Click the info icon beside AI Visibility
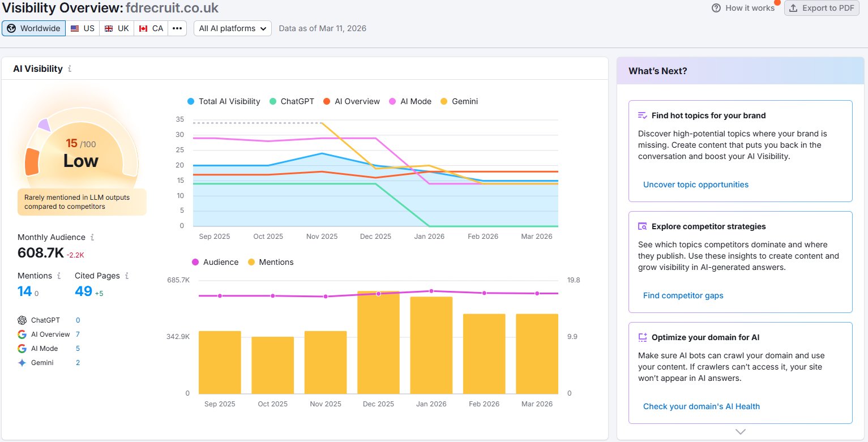 click(70, 69)
